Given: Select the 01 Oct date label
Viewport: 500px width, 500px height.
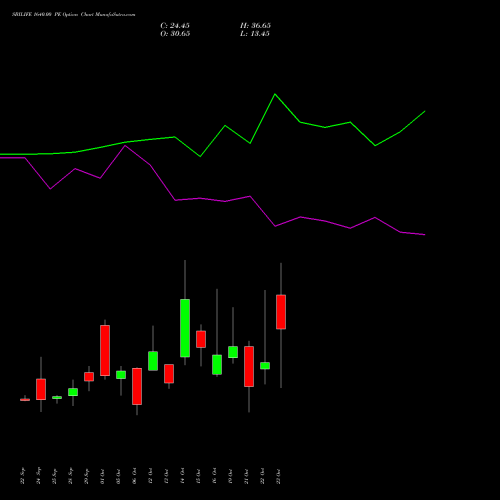Looking at the screenshot, I should point(102,476).
